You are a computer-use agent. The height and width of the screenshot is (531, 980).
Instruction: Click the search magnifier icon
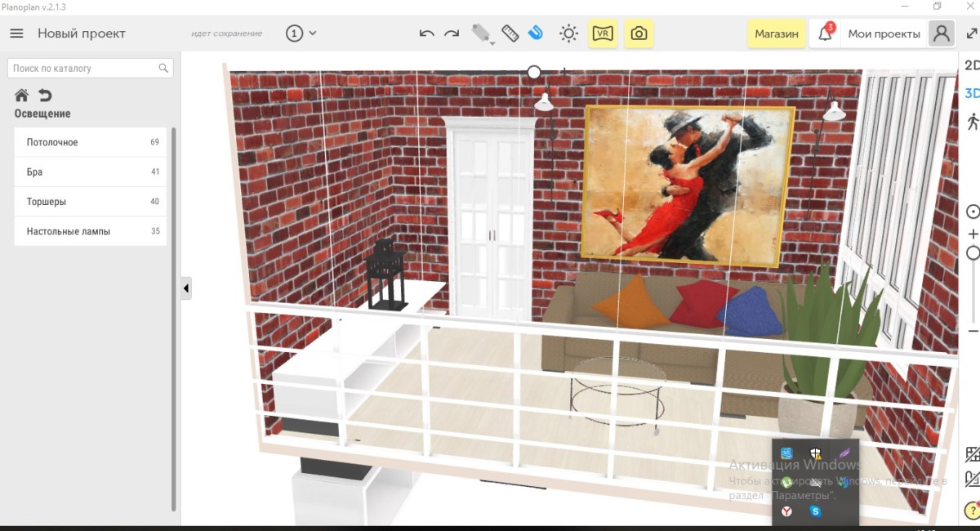tap(163, 68)
